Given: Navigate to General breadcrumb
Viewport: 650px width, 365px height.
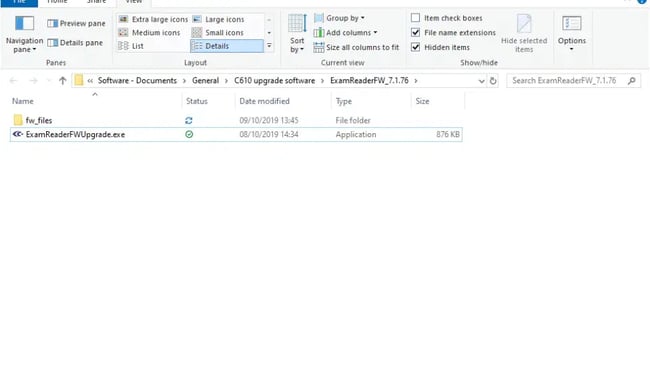Looking at the screenshot, I should (205, 81).
